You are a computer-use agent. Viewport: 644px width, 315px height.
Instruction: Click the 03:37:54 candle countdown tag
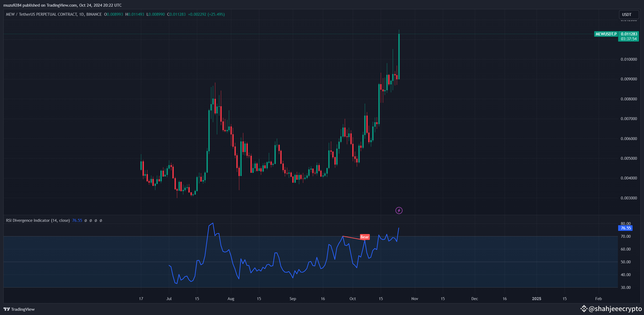click(x=629, y=39)
